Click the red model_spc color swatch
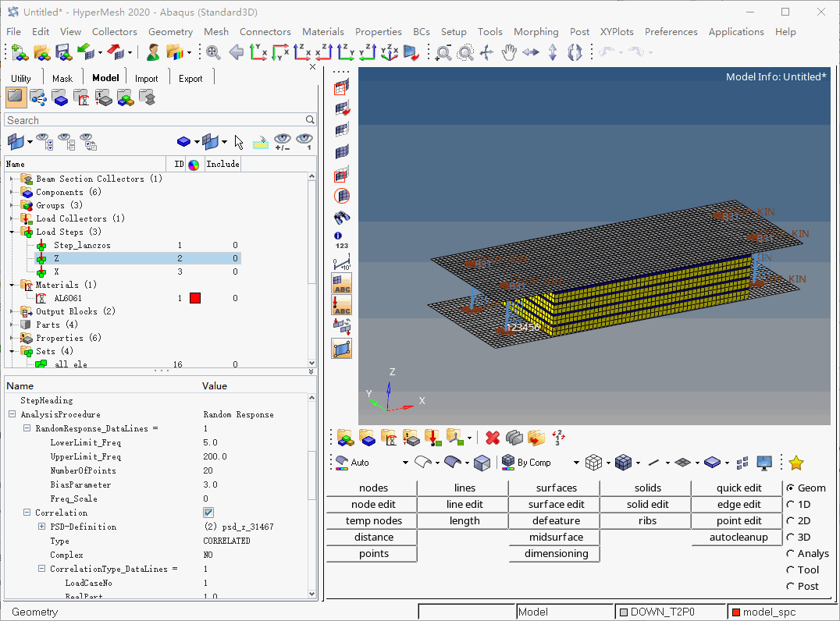Viewport: 840px width, 621px height. tap(736, 612)
